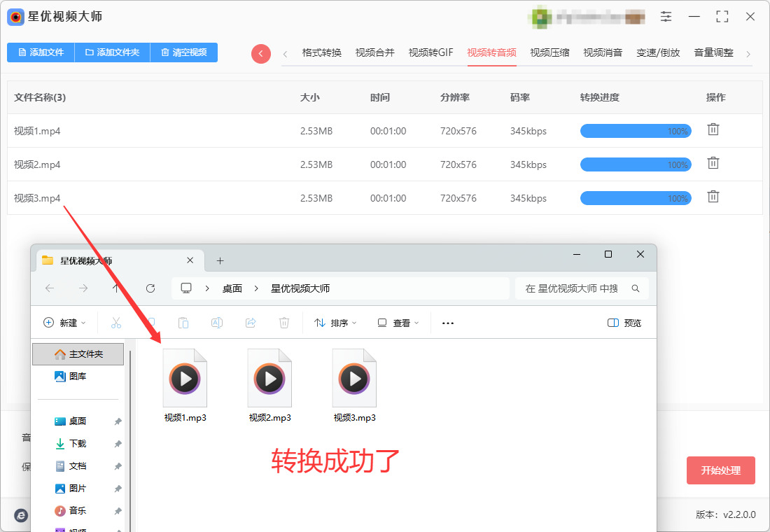Click the Delete trash icon in Explorer toolbar

click(x=283, y=323)
